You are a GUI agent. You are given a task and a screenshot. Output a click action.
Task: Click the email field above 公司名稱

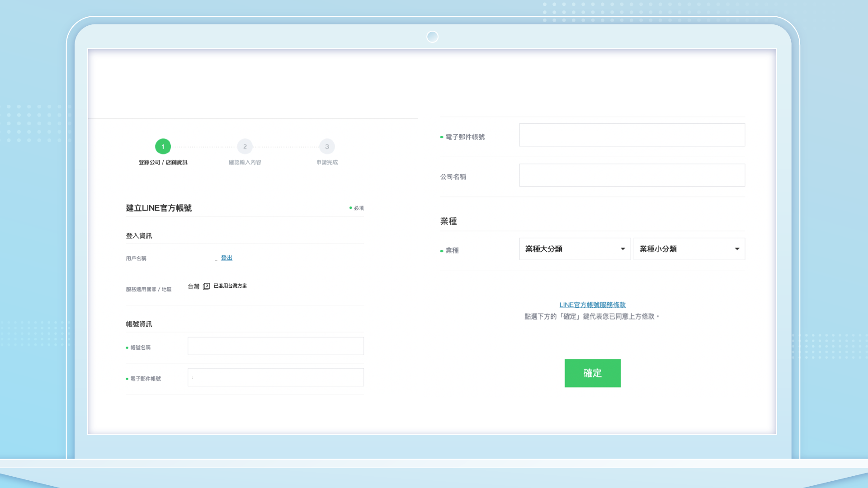coord(632,135)
